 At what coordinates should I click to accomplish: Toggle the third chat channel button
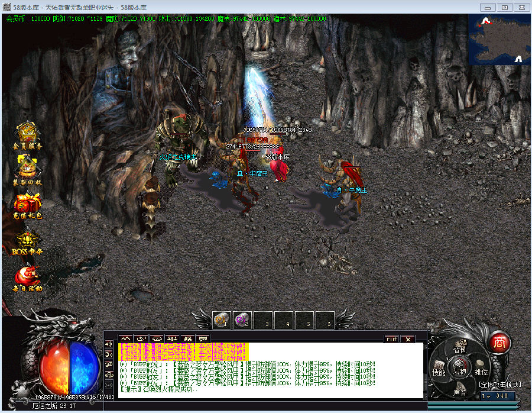[x=109, y=364]
